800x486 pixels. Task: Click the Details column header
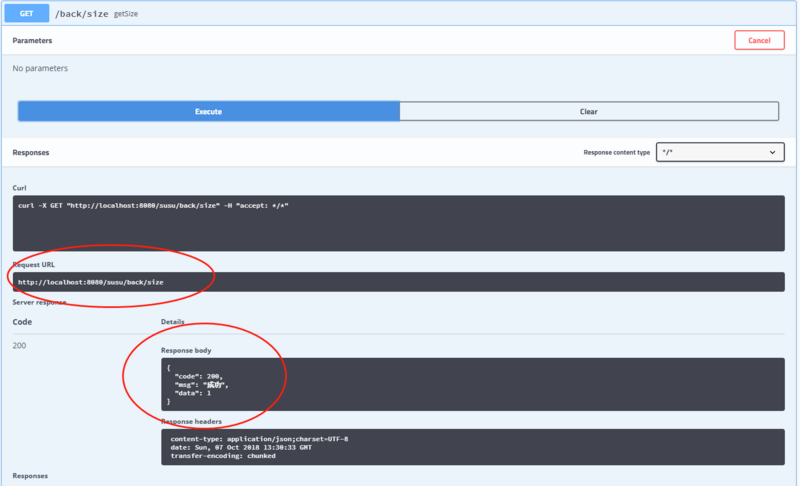coord(172,322)
